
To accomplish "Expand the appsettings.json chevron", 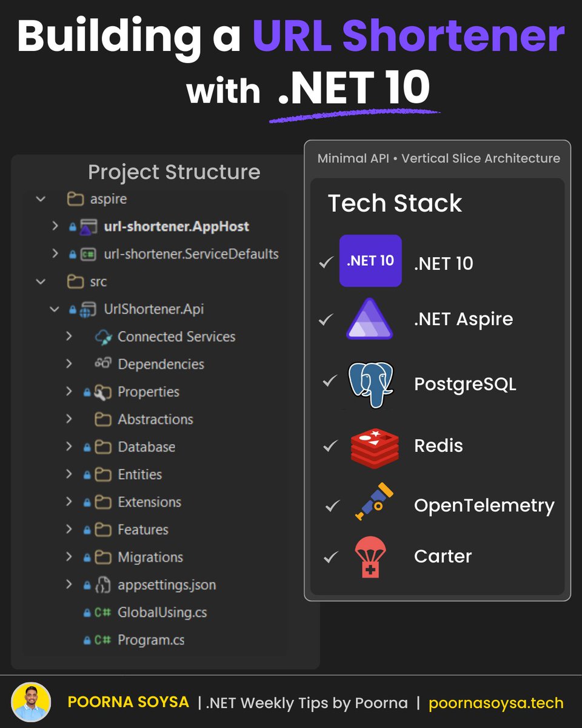I will pos(69,585).
